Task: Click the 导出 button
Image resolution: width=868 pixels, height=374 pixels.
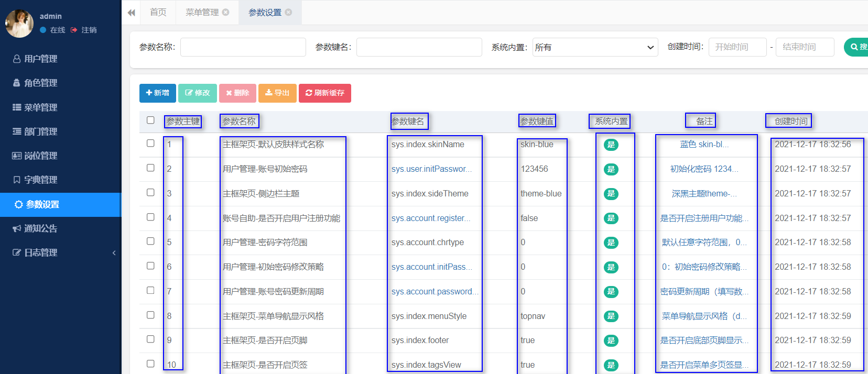Action: pos(277,93)
